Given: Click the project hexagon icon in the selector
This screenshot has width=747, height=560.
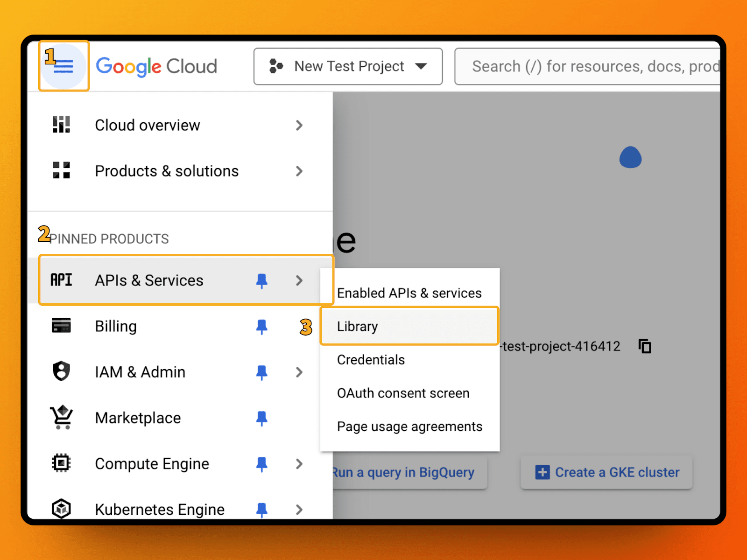Looking at the screenshot, I should coord(276,66).
